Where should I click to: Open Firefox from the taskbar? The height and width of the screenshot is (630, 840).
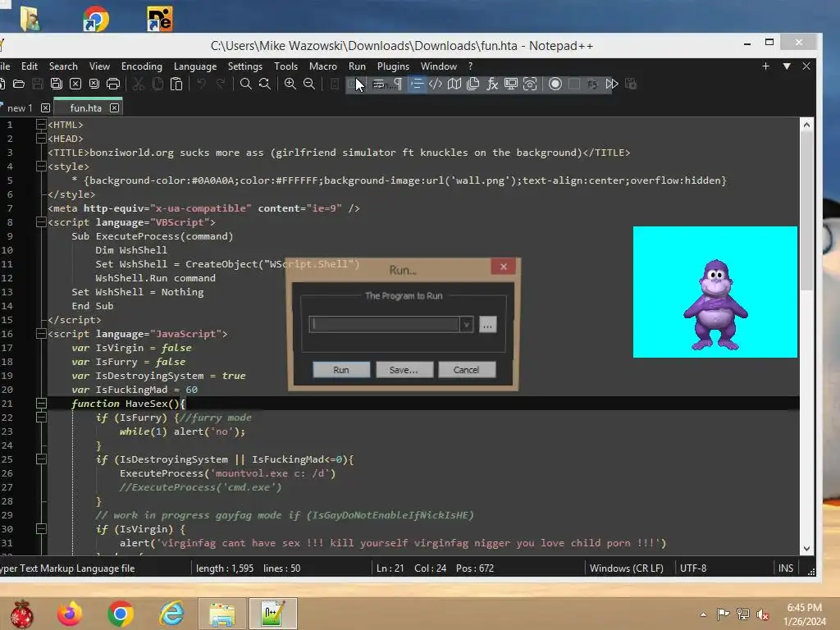coord(70,614)
